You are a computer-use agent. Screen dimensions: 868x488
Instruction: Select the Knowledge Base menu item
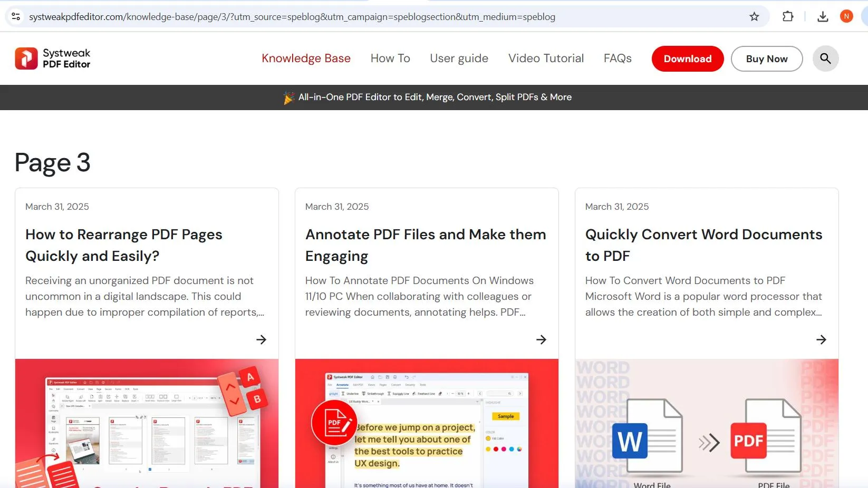click(x=306, y=58)
